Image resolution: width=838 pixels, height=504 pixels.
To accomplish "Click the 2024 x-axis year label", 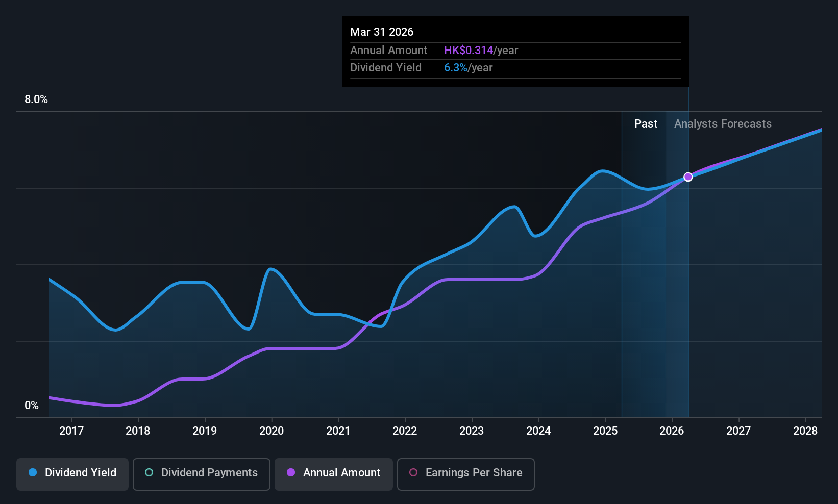I will coord(538,431).
